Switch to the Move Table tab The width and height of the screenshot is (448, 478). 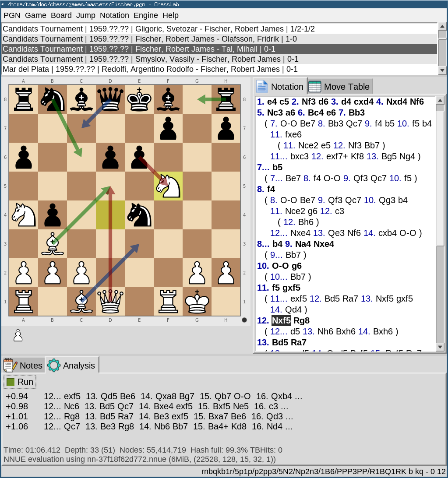click(x=340, y=87)
